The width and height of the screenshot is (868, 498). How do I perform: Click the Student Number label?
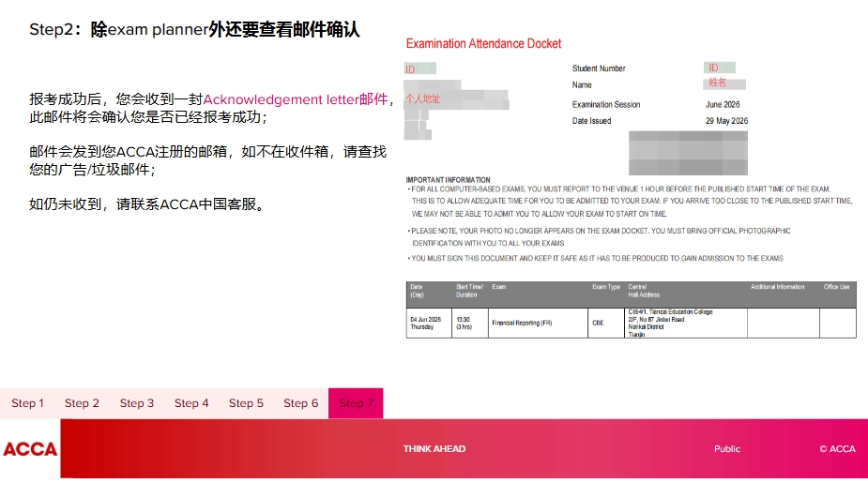click(599, 68)
